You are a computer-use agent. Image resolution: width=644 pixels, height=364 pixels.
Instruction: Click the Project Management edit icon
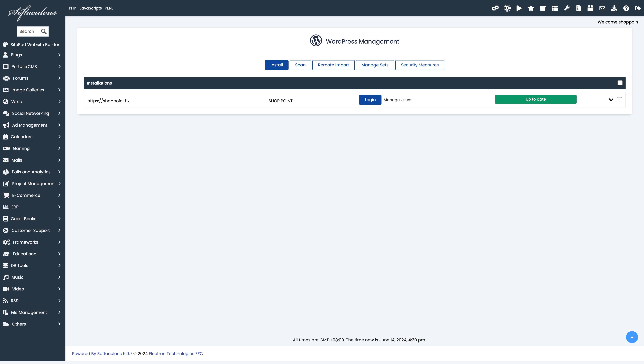point(6,184)
